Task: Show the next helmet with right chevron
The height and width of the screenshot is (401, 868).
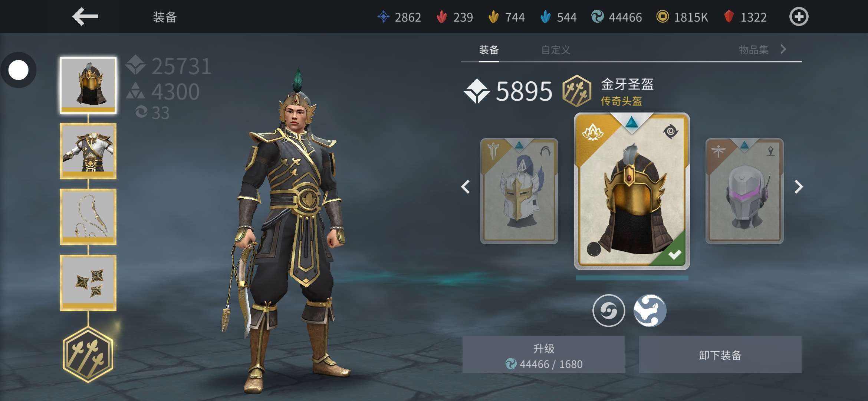Action: pos(798,187)
